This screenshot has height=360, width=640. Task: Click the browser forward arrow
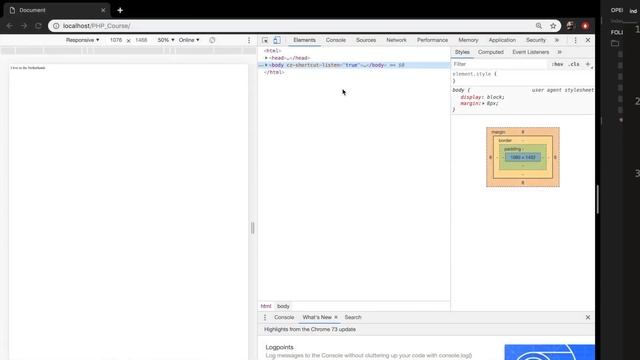(24, 26)
